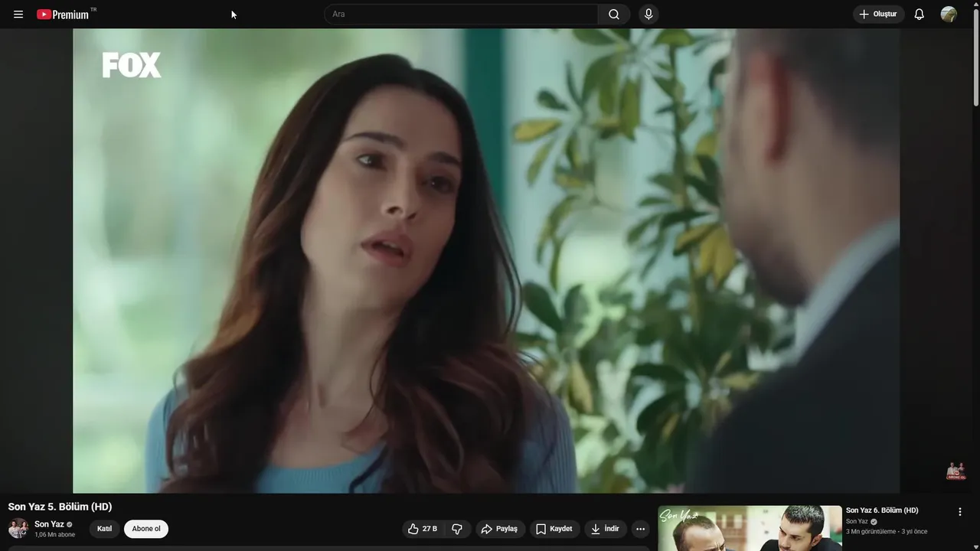Viewport: 980px width, 551px height.
Task: Open options menu for Son Yaz 6. Bölüm
Action: [x=960, y=512]
